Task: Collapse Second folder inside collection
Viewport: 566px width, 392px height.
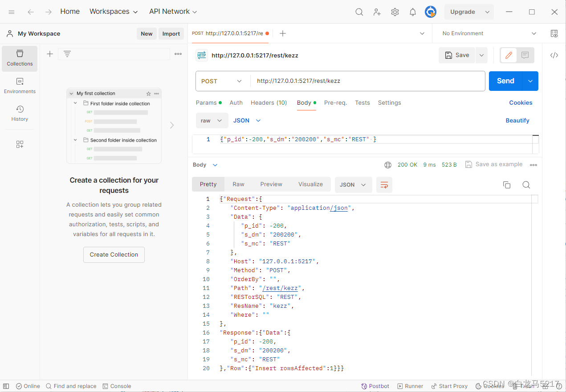Action: pos(75,140)
